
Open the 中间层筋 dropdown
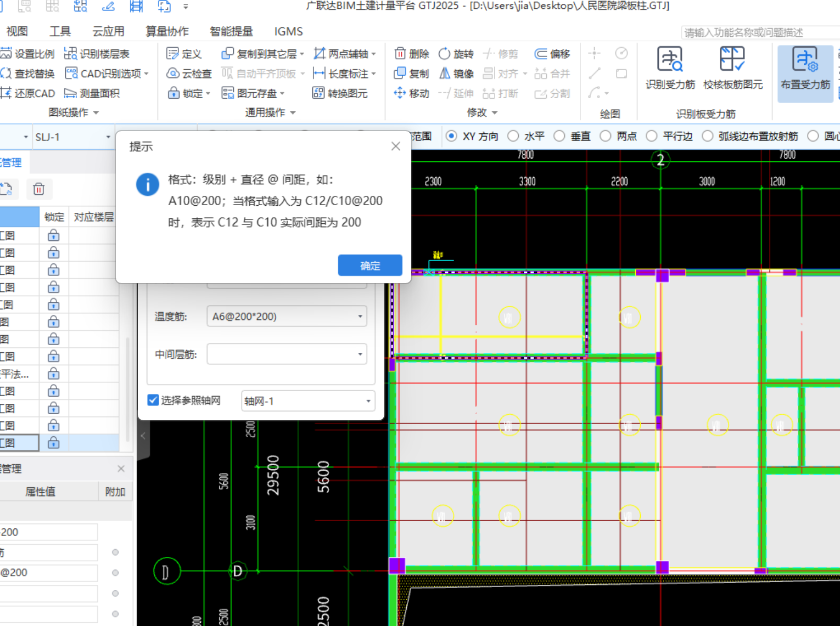coord(360,354)
